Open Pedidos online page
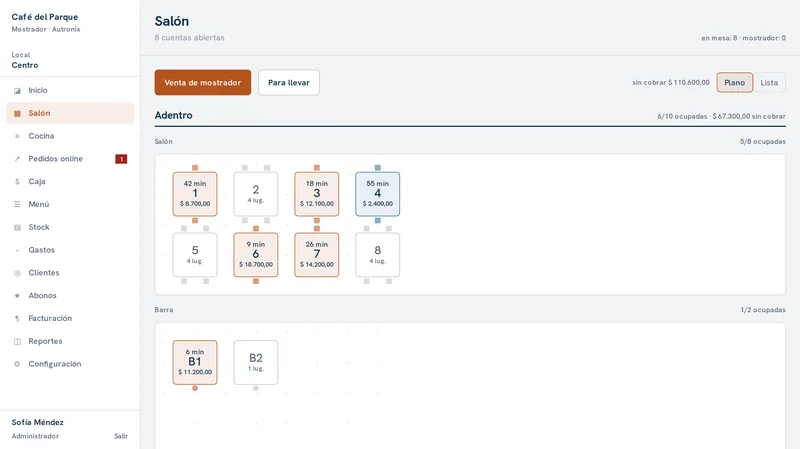Viewport: 800px width, 449px height. tap(70, 159)
